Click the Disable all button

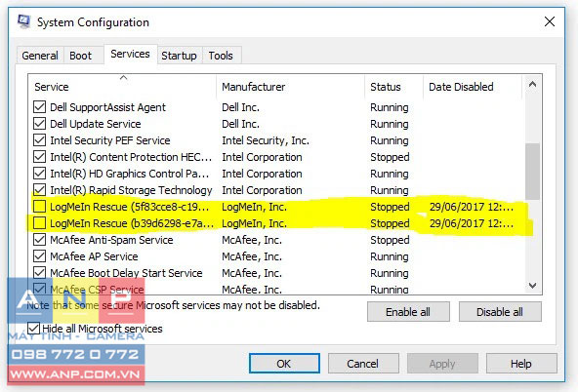click(x=500, y=312)
